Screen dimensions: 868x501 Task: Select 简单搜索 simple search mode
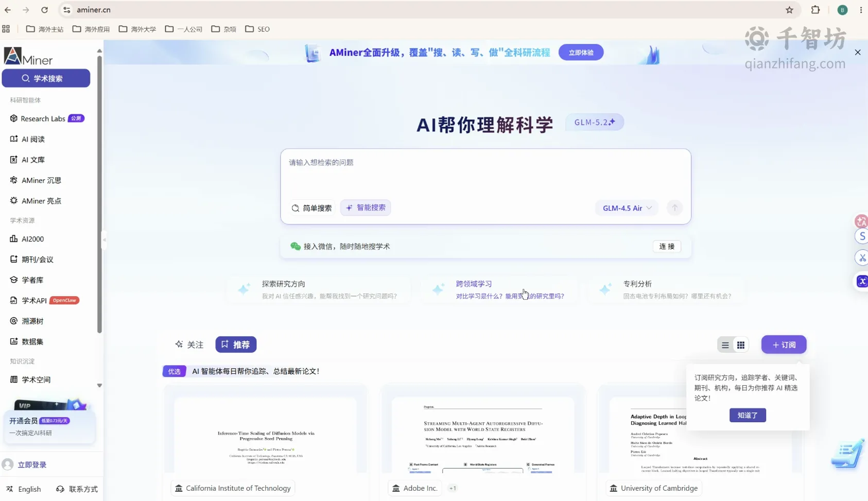(312, 208)
